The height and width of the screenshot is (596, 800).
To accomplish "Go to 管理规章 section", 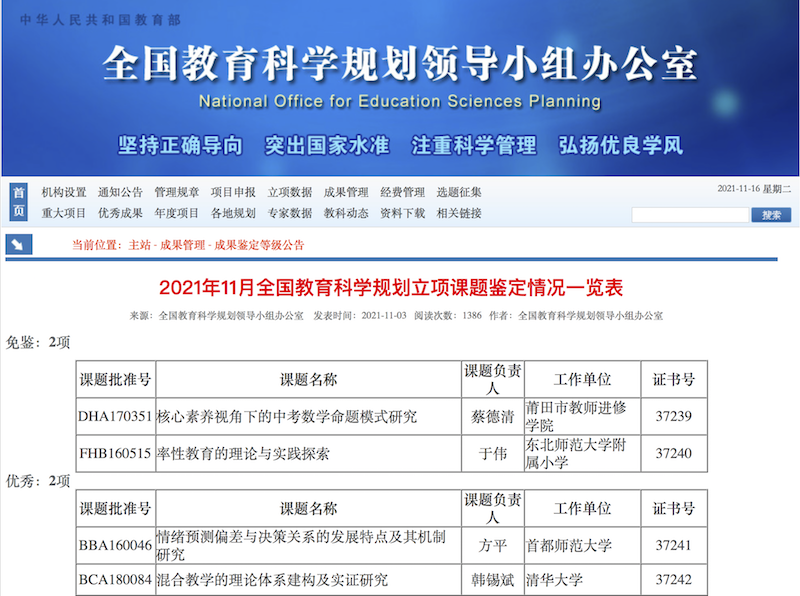I will [177, 192].
